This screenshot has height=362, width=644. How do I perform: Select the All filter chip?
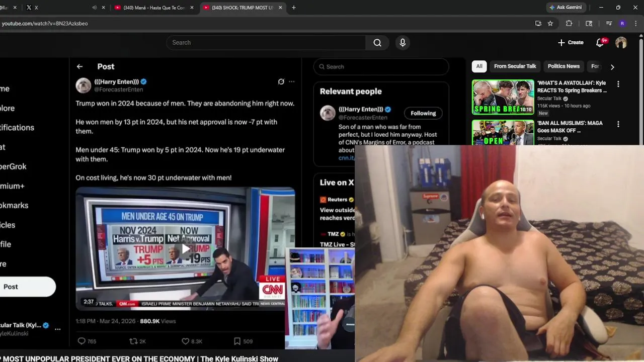(479, 66)
